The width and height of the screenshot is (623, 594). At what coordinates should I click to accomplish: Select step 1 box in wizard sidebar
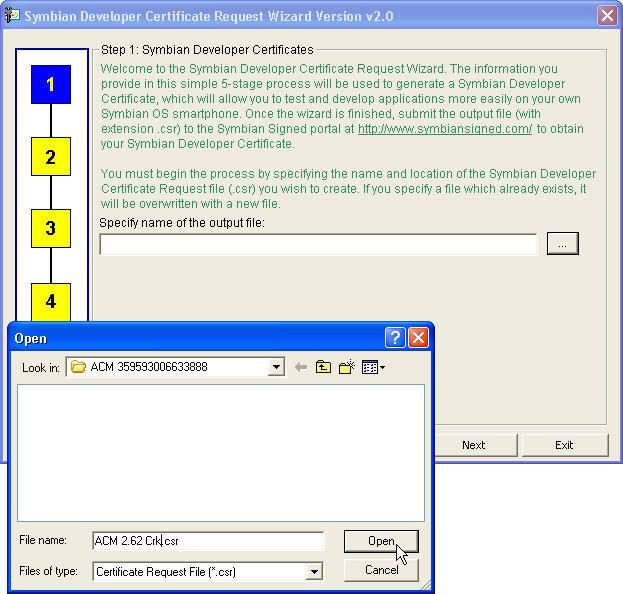50,84
